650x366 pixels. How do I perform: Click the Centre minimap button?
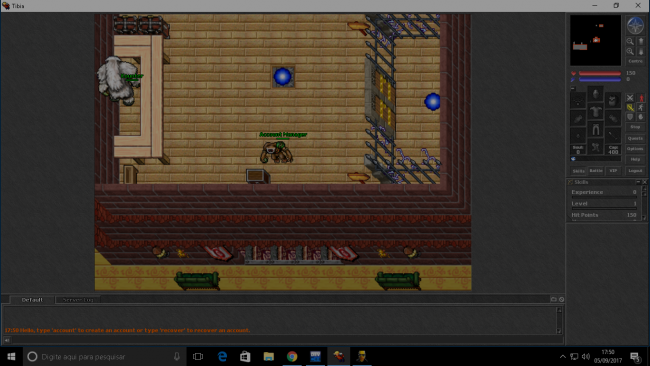(x=635, y=61)
